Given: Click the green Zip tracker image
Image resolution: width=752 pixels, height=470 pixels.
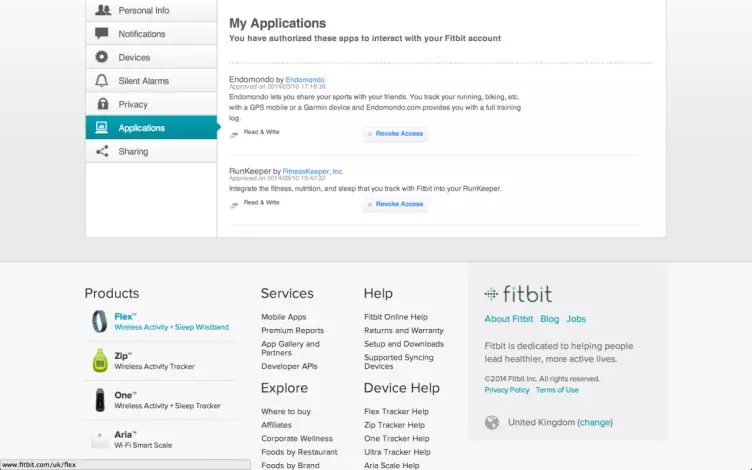Looking at the screenshot, I should tap(100, 361).
